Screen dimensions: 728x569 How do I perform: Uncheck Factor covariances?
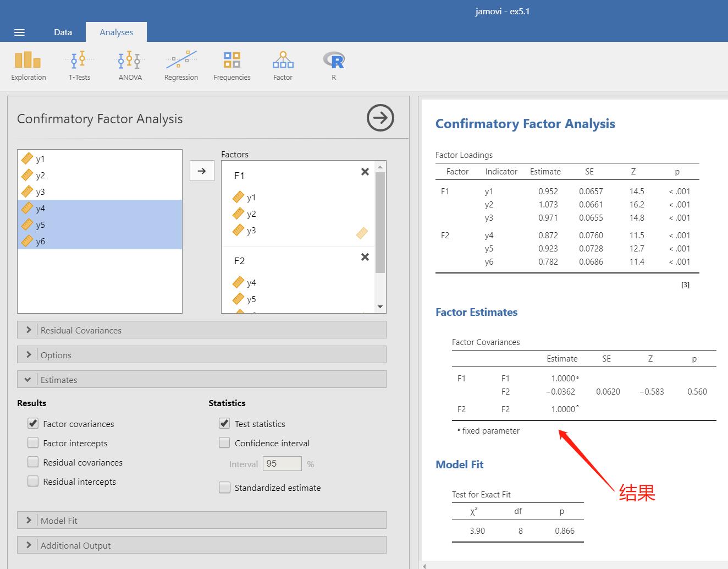pyautogui.click(x=33, y=424)
